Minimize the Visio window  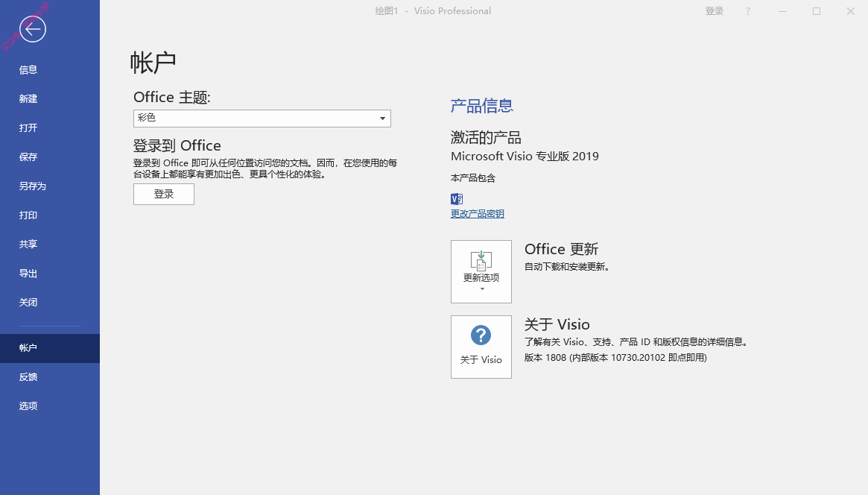click(x=782, y=11)
